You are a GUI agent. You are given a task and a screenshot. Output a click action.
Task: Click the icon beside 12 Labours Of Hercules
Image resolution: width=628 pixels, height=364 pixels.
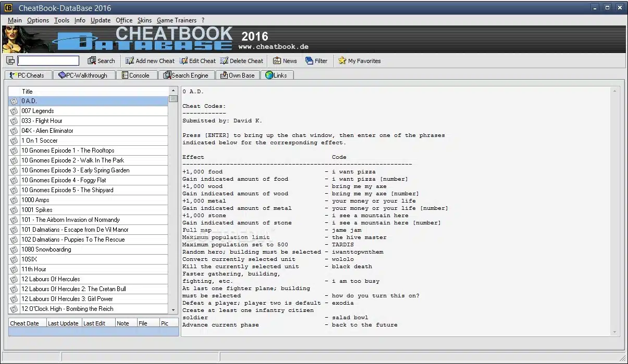click(x=14, y=279)
